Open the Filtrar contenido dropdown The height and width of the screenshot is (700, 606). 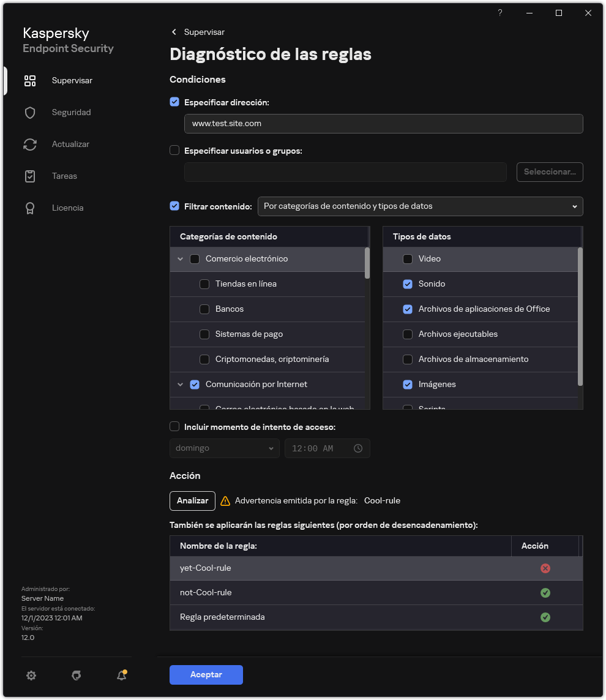pyautogui.click(x=421, y=206)
